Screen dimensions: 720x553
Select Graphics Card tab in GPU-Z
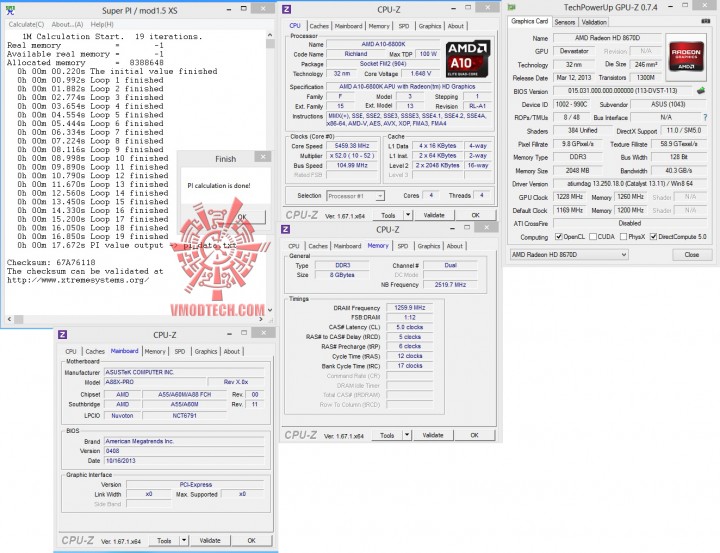pos(529,21)
